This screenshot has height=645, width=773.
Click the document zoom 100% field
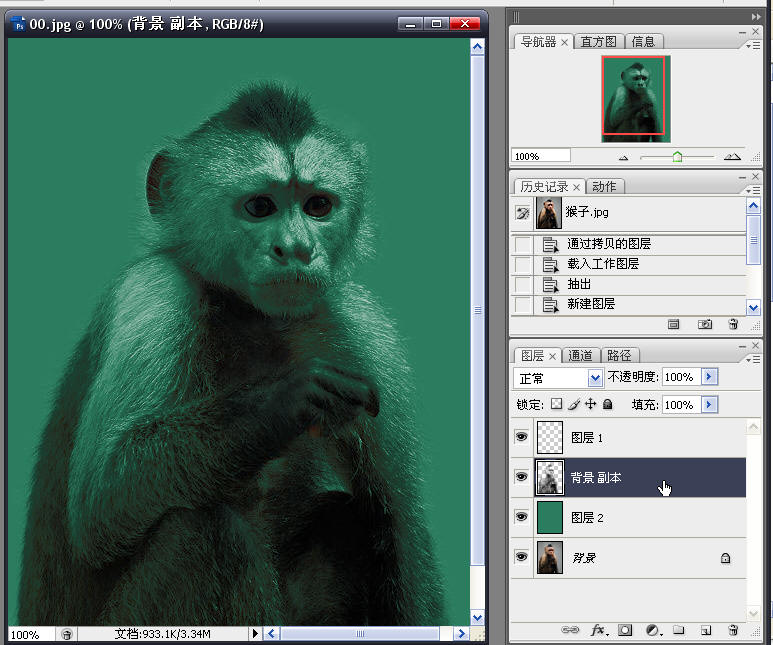(x=32, y=635)
